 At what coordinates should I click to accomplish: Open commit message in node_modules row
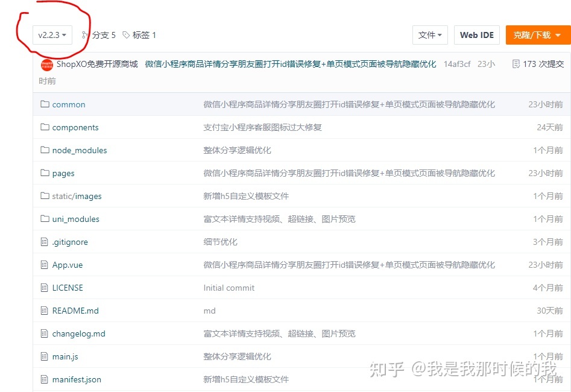pyautogui.click(x=237, y=150)
